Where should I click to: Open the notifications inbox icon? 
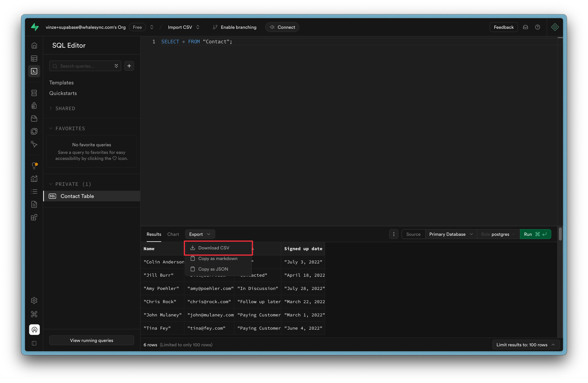tap(525, 27)
